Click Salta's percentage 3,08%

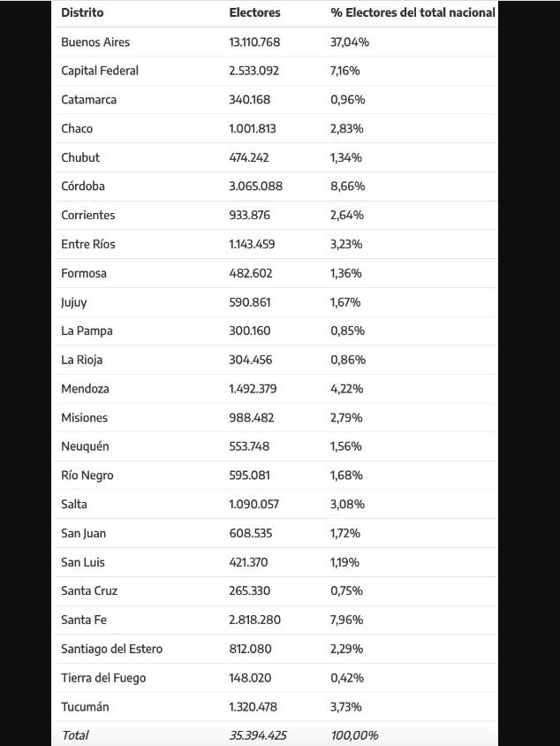(x=346, y=505)
